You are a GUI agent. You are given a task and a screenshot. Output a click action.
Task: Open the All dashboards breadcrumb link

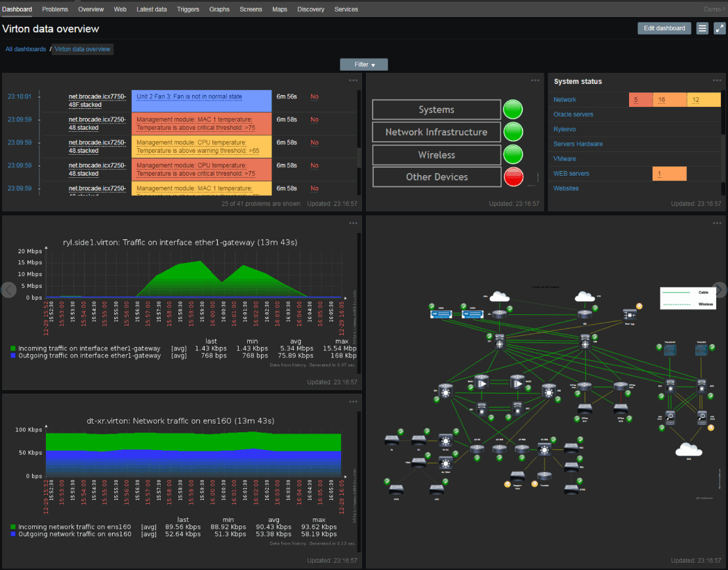[26, 49]
